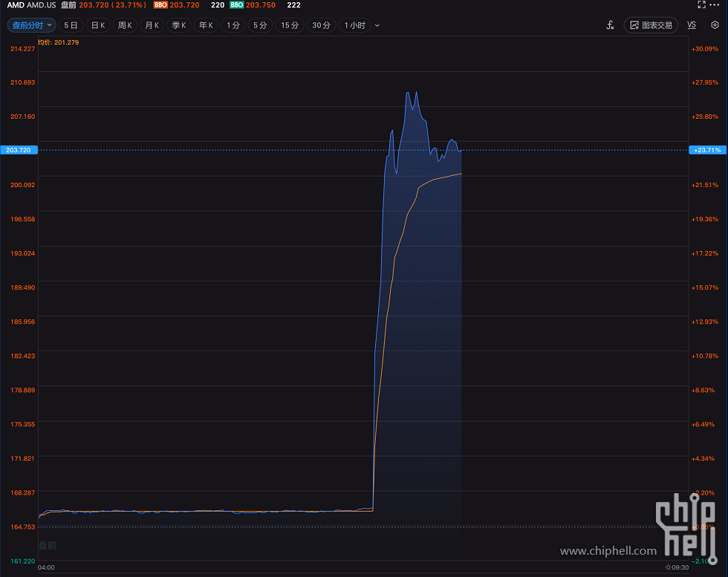Open the three-dot more options menu

click(715, 4)
